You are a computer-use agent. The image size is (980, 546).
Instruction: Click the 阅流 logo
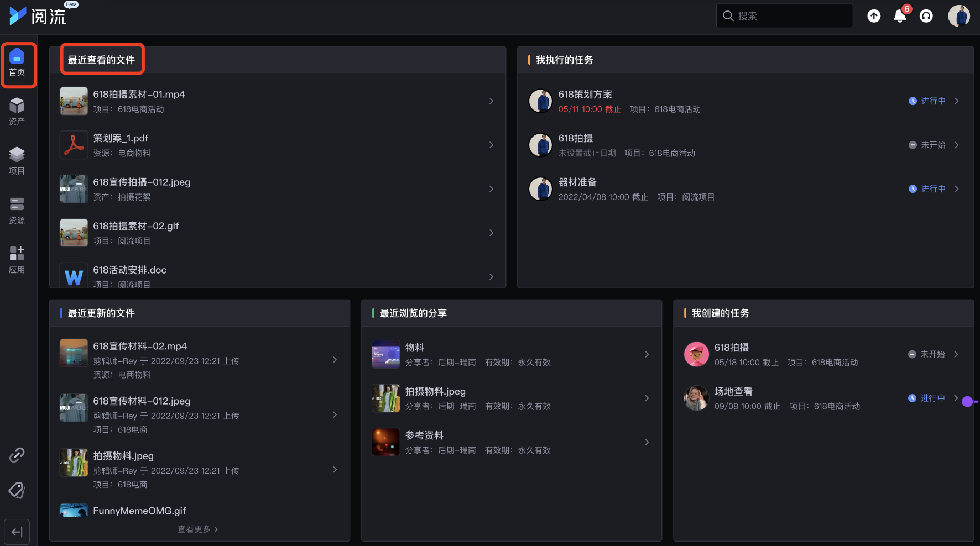(x=38, y=16)
